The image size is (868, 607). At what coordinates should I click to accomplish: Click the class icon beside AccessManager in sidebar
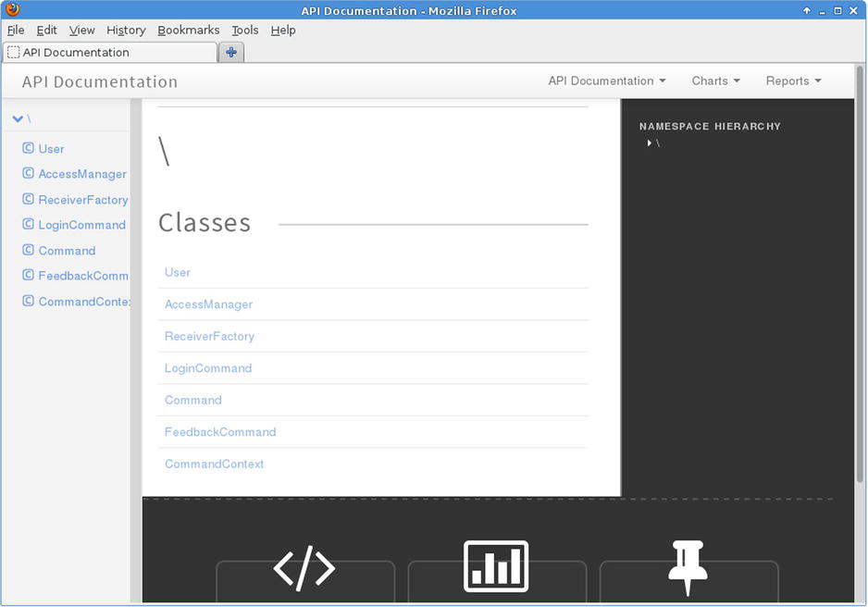29,173
